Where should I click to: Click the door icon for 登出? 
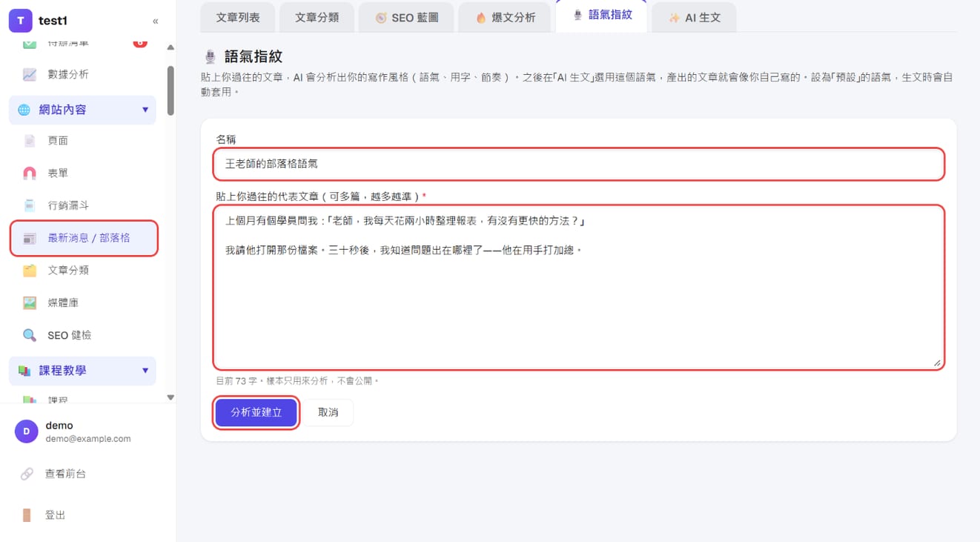(x=27, y=515)
